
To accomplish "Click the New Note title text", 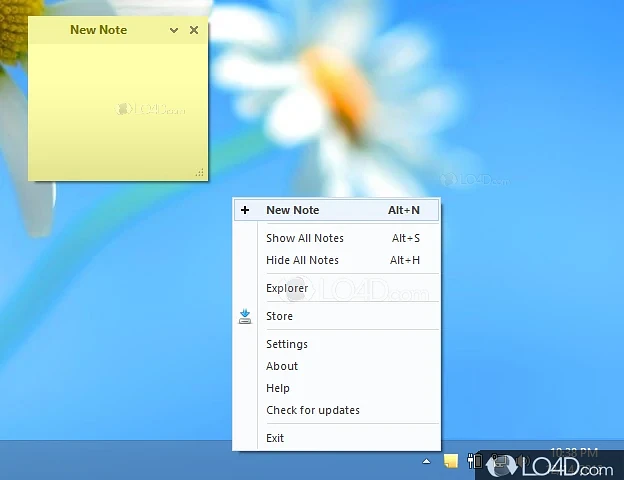I will 98,30.
